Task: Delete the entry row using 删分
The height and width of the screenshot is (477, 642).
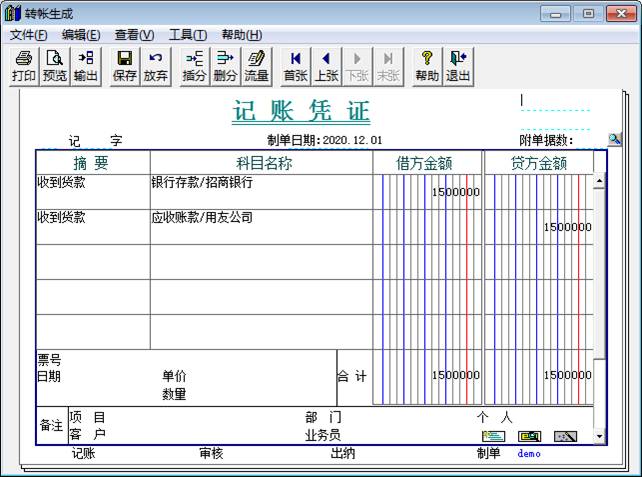Action: pyautogui.click(x=225, y=66)
